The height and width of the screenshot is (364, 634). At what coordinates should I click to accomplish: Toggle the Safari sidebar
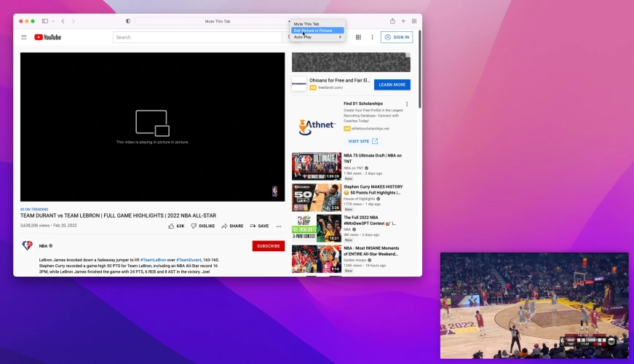click(x=45, y=21)
